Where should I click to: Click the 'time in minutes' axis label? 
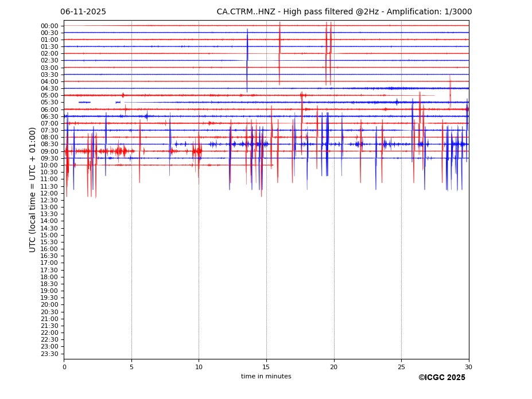point(266,376)
